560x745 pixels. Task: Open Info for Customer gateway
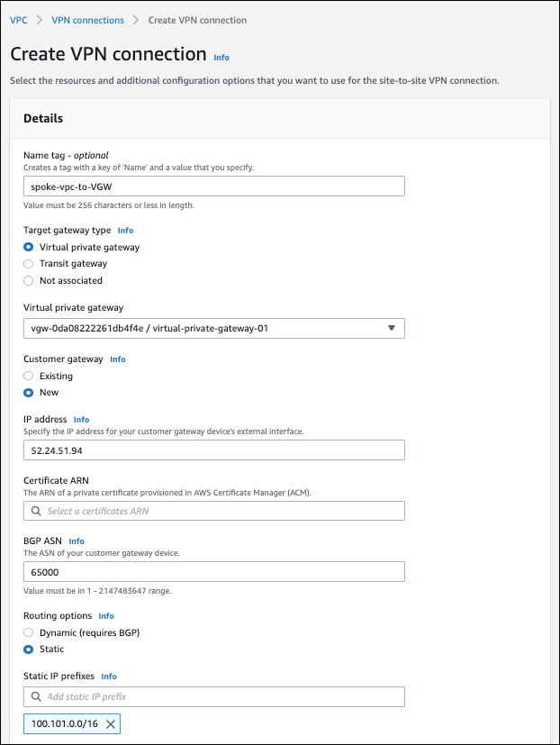tap(118, 359)
